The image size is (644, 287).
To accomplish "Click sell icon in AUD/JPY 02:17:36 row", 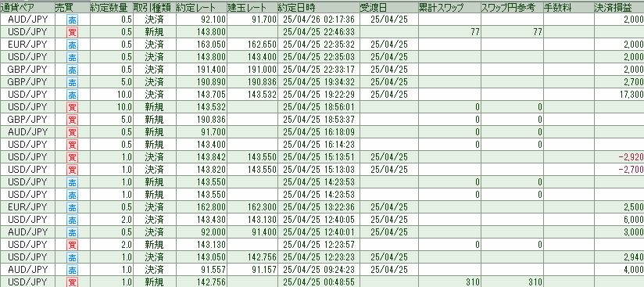I will (x=72, y=20).
